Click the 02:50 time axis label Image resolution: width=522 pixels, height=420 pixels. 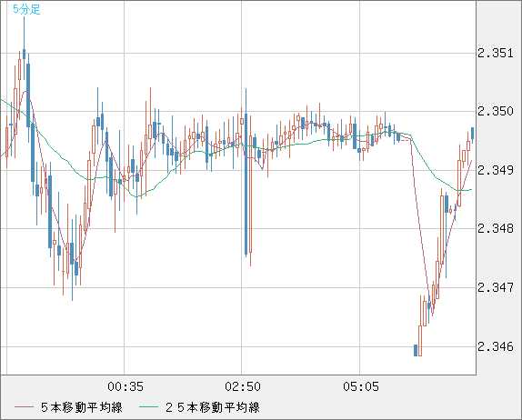point(243,386)
